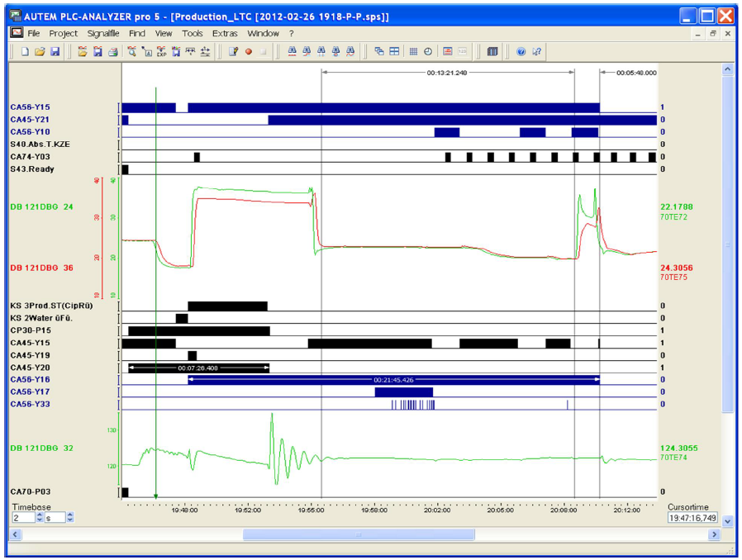Open help via blue question mark icon
Viewport: 742px width, 560px height.
521,51
